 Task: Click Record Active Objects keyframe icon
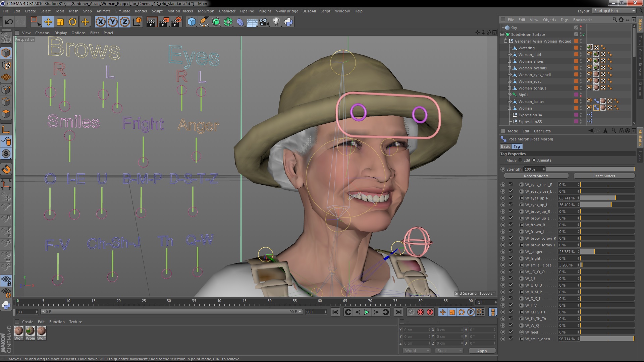pyautogui.click(x=411, y=312)
